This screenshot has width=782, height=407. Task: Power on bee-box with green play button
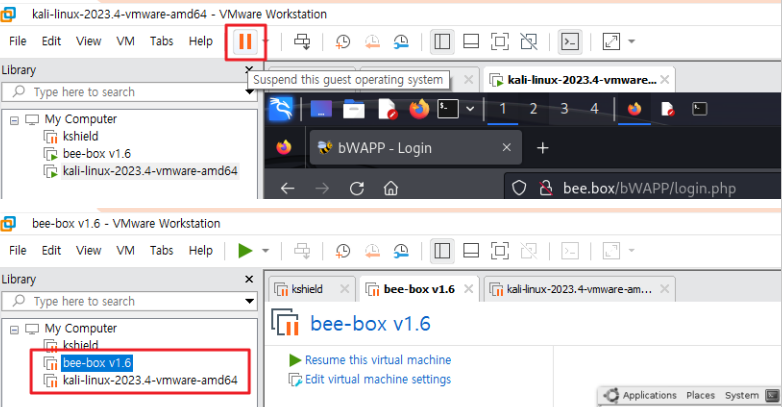pyautogui.click(x=245, y=251)
